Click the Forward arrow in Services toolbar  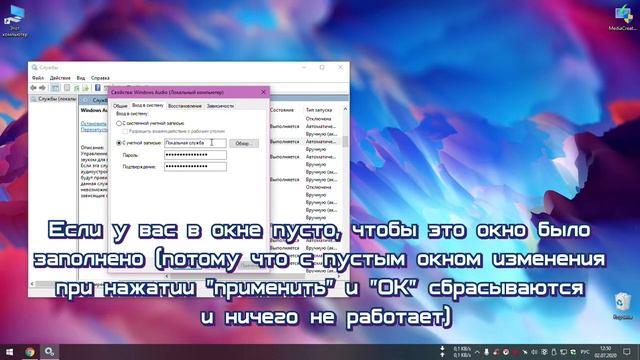point(42,88)
